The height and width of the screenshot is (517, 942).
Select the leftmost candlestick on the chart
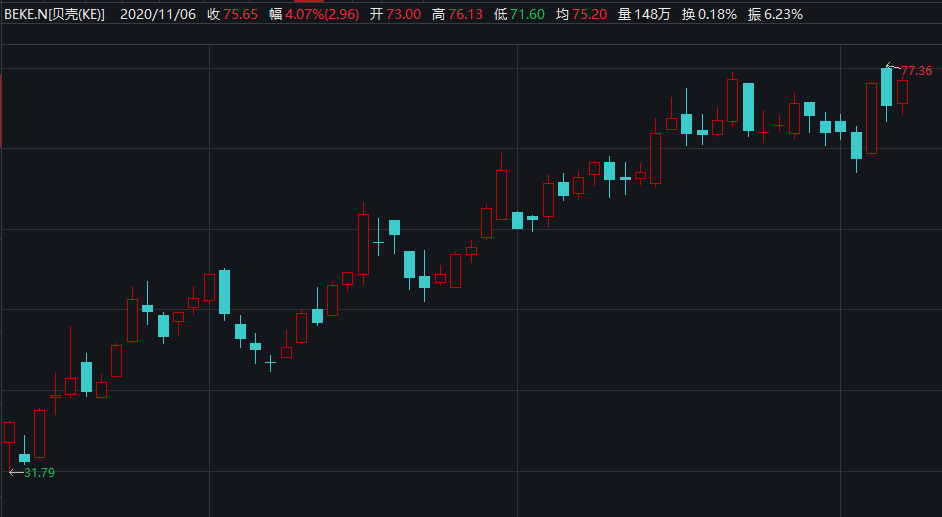(x=9, y=432)
